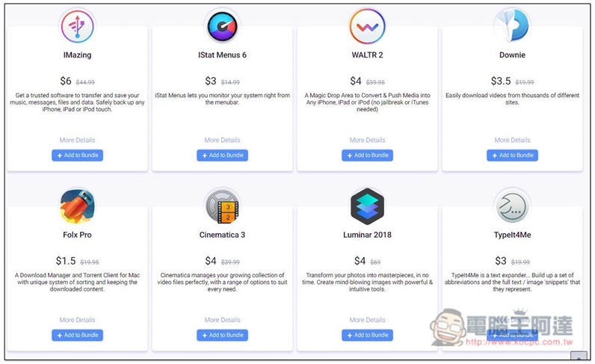595x364 pixels.
Task: Click the iMazing app icon
Action: coord(78,27)
